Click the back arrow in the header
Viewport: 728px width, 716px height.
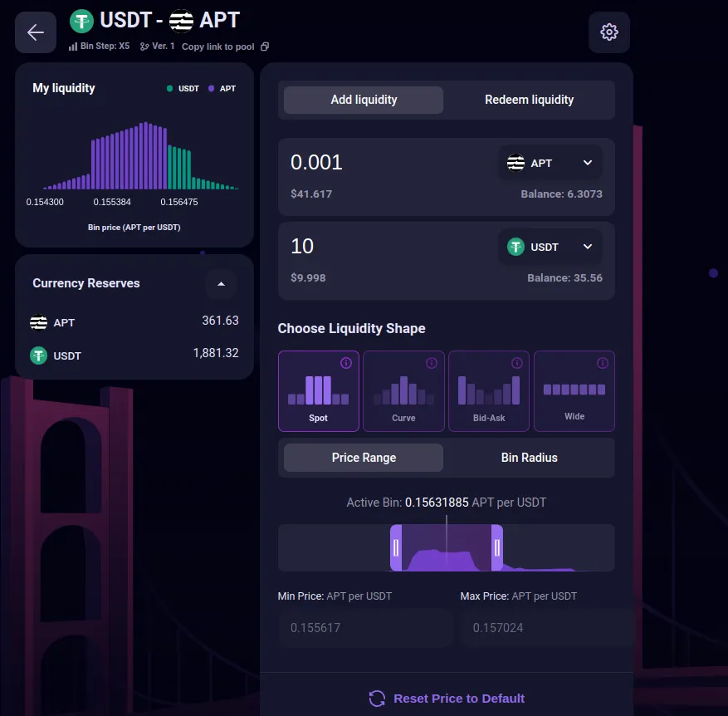point(35,32)
